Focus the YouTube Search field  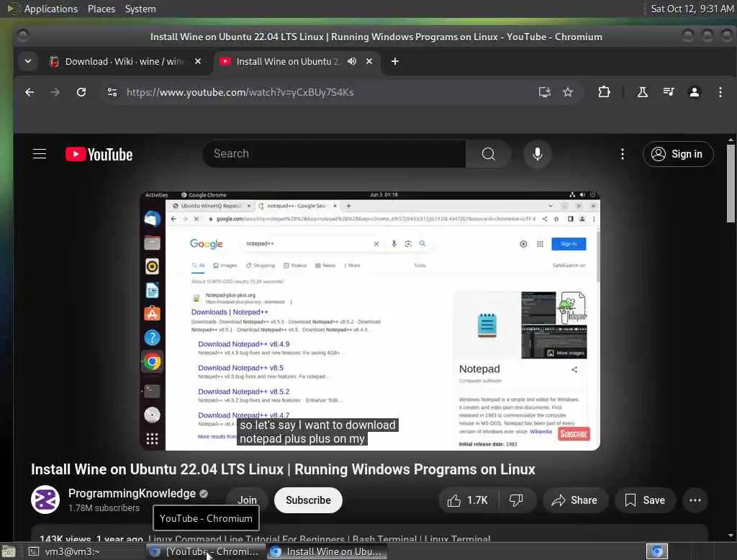[x=334, y=154]
